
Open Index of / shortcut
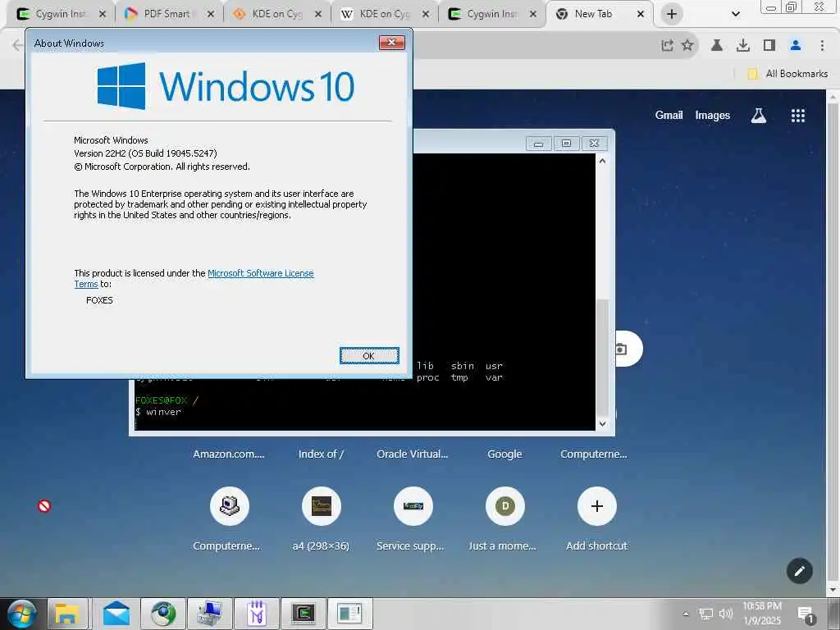321,454
